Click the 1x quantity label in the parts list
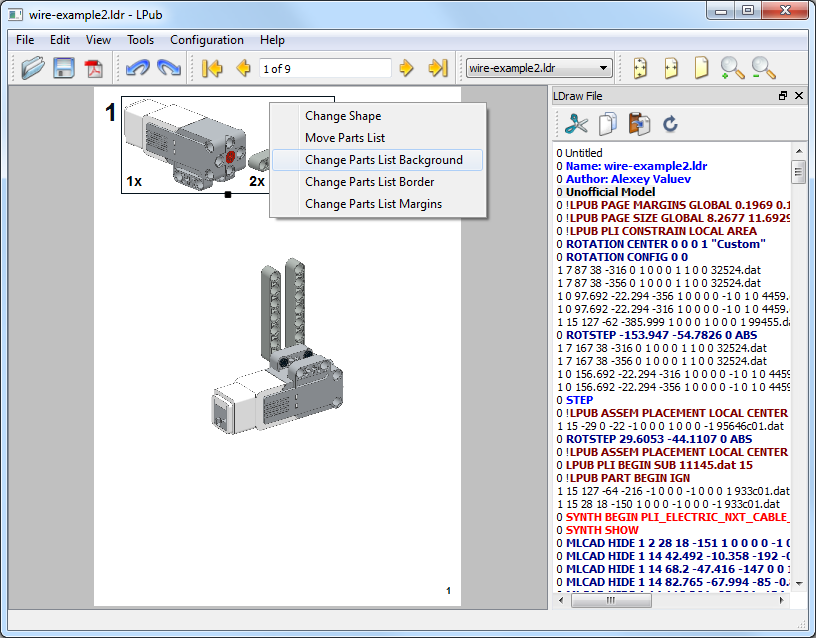 tap(134, 181)
